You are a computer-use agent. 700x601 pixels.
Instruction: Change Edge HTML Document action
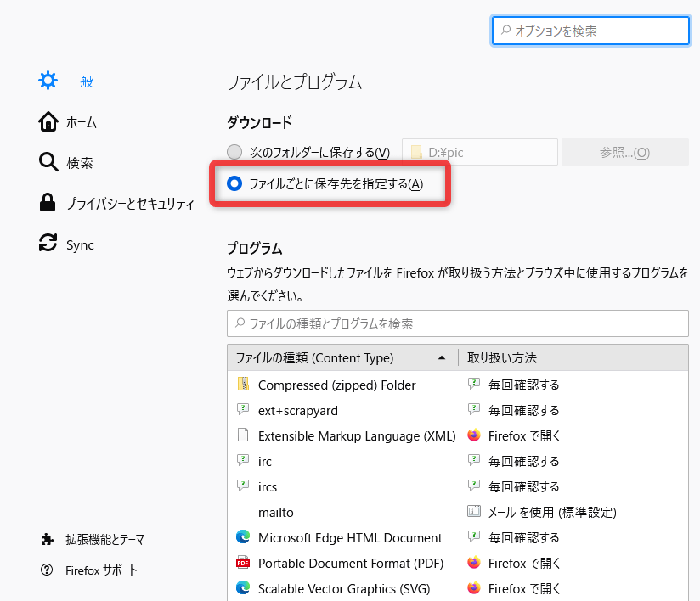click(x=523, y=537)
